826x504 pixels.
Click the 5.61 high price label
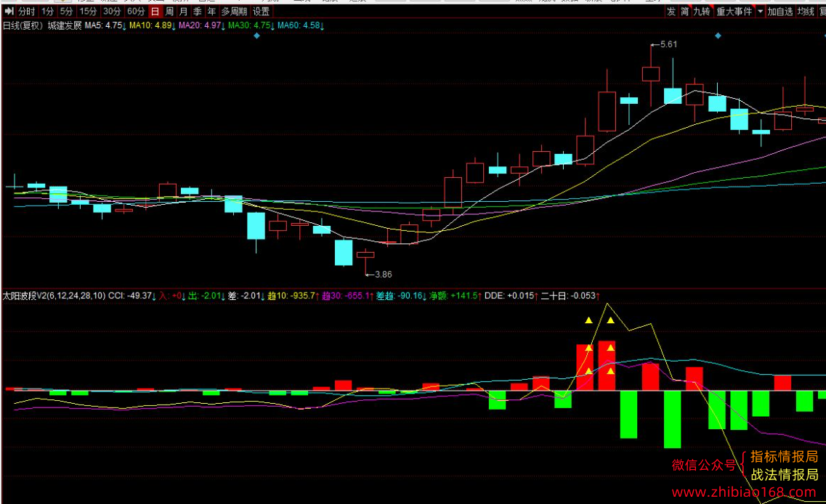668,44
